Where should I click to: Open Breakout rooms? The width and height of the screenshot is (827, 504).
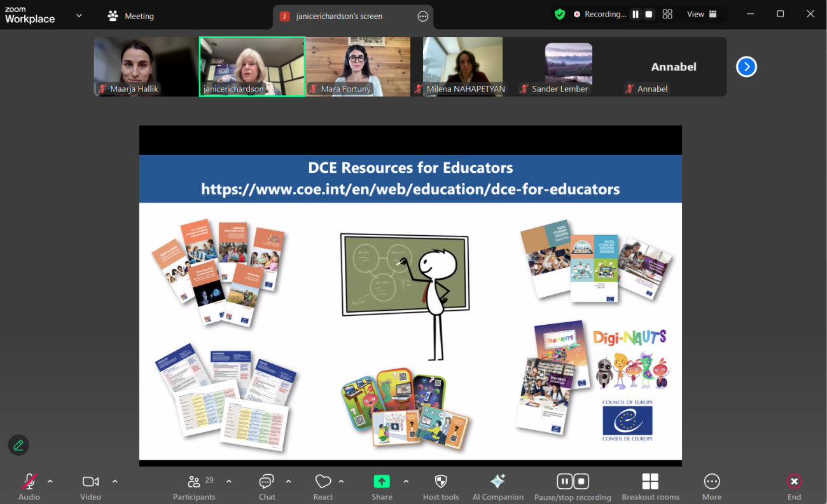tap(650, 487)
